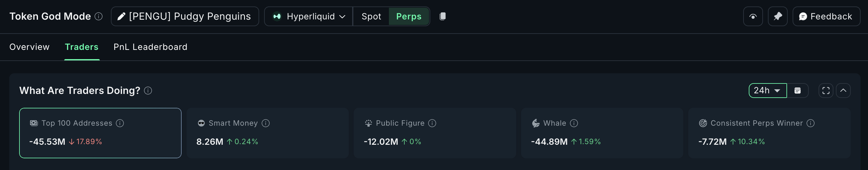Edit the PENGU Pudgy Penguins token selector
Viewport: 868px width, 170px height.
tap(185, 16)
